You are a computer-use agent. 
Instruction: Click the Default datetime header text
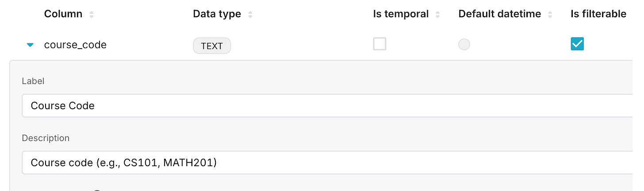tap(499, 14)
